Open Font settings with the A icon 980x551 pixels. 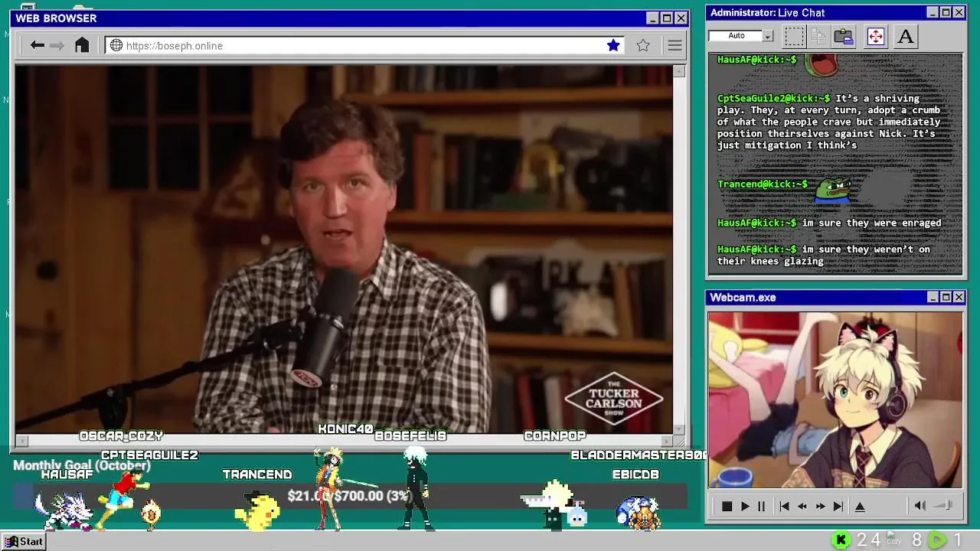tap(906, 36)
